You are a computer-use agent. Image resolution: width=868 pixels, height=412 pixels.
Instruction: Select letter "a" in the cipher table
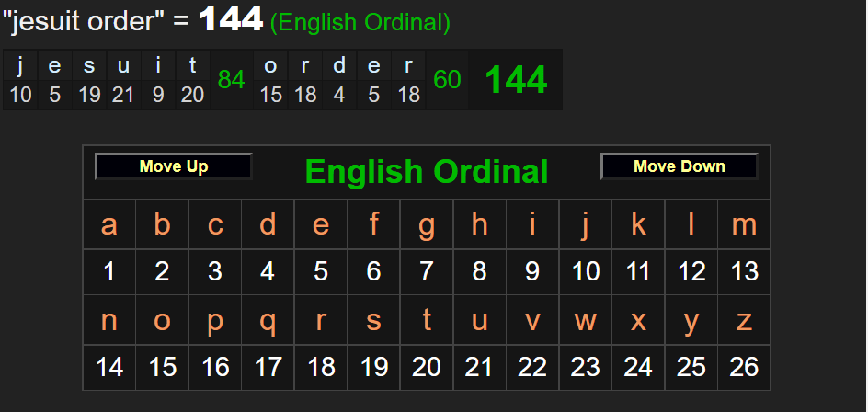(109, 224)
